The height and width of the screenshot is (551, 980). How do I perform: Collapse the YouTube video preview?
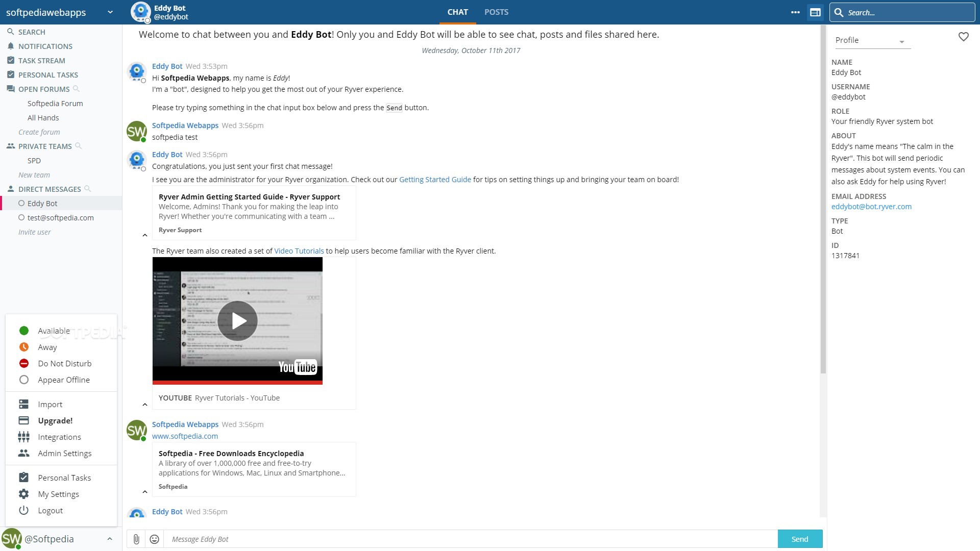click(x=145, y=405)
